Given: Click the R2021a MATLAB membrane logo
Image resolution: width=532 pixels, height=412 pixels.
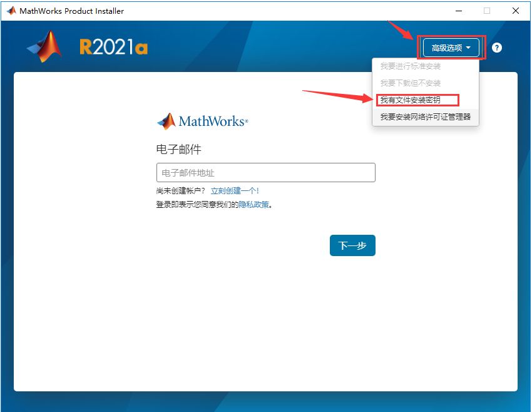Looking at the screenshot, I should pos(44,46).
